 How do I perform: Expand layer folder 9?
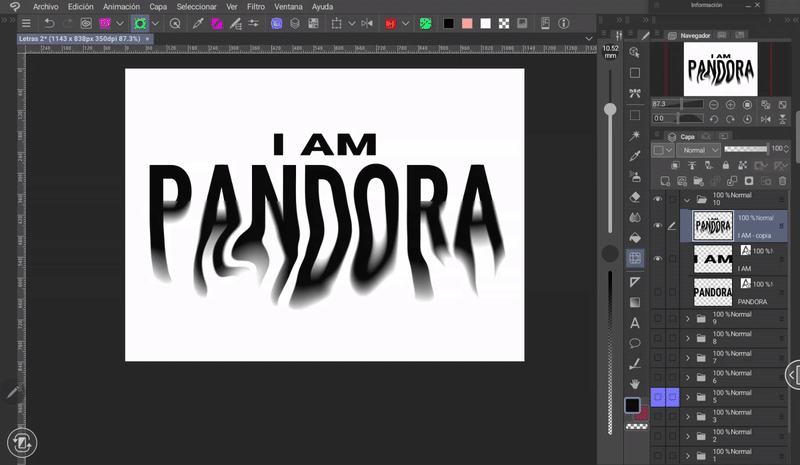click(x=688, y=318)
